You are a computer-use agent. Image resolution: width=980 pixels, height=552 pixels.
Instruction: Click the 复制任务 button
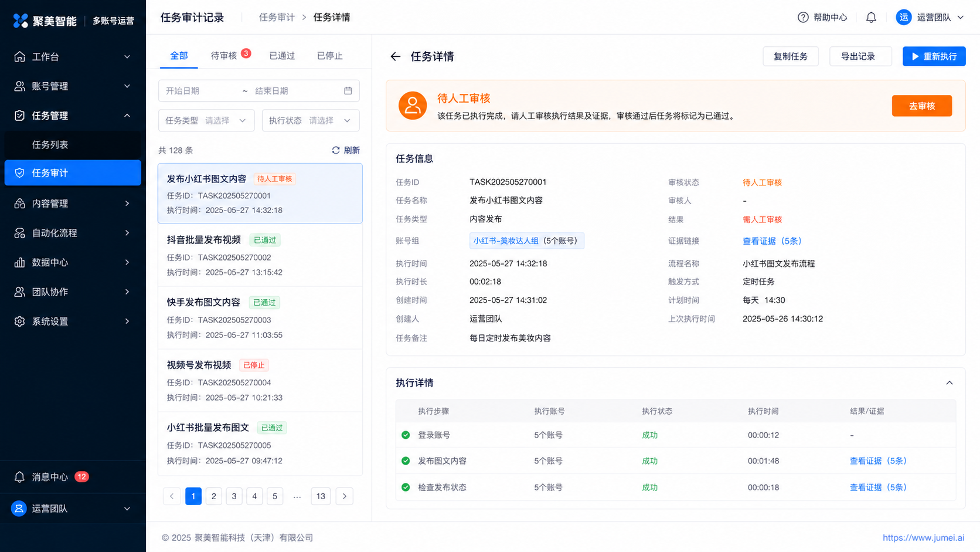point(791,56)
